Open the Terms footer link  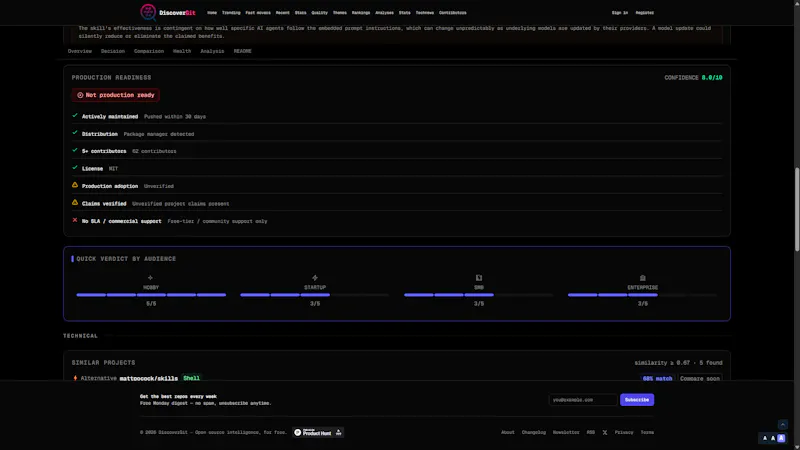(647, 432)
